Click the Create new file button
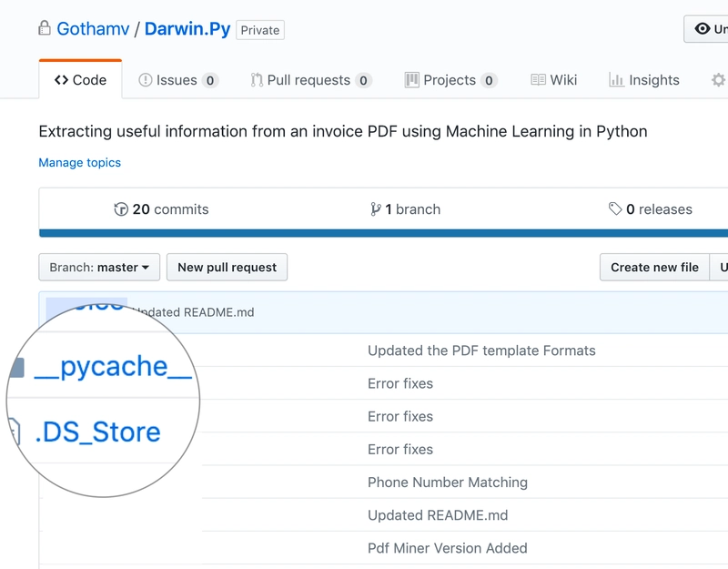Screen dimensions: 728x569 (654, 267)
